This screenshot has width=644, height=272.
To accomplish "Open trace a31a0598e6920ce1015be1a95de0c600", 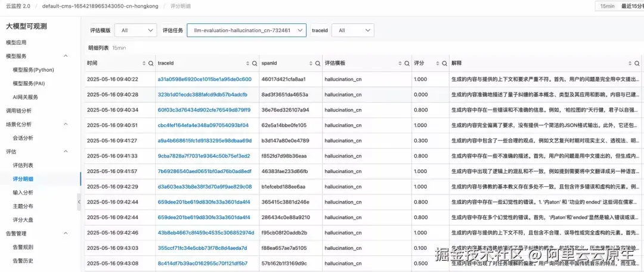I will (x=205, y=79).
